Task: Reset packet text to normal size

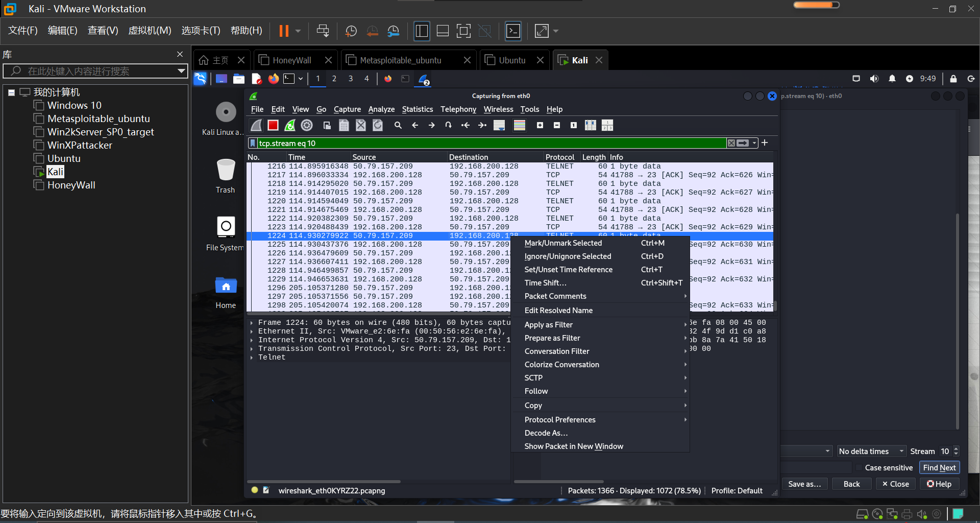Action: [574, 125]
